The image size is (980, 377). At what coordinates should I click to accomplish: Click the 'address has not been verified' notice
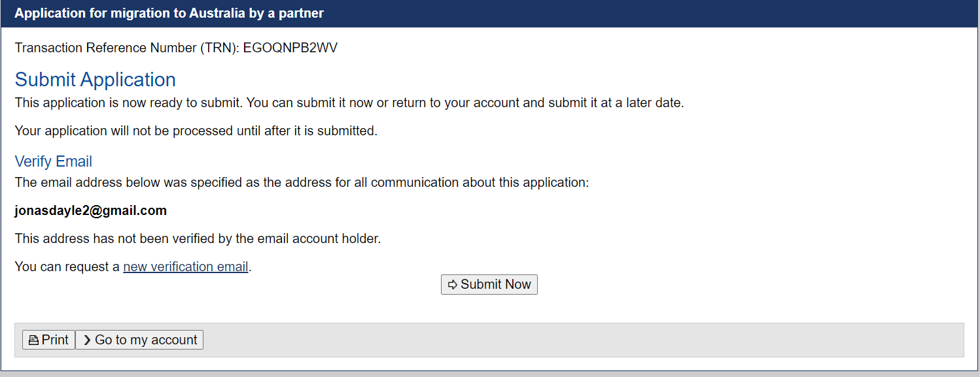[x=198, y=238]
